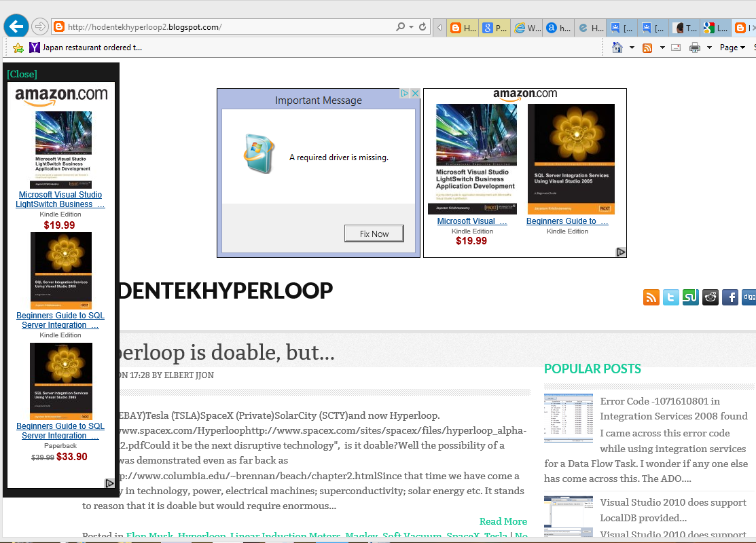This screenshot has width=756, height=543.
Task: Open 'Microsoft Visual ...' link in banner ad
Action: [472, 221]
